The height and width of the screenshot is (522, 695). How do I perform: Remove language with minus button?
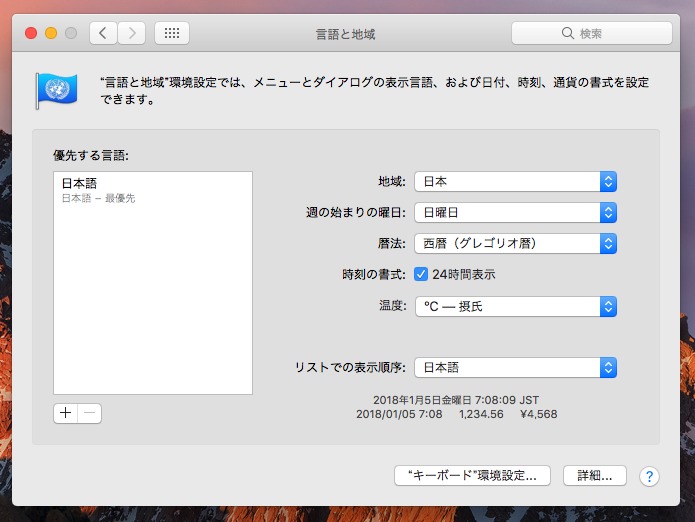click(90, 413)
